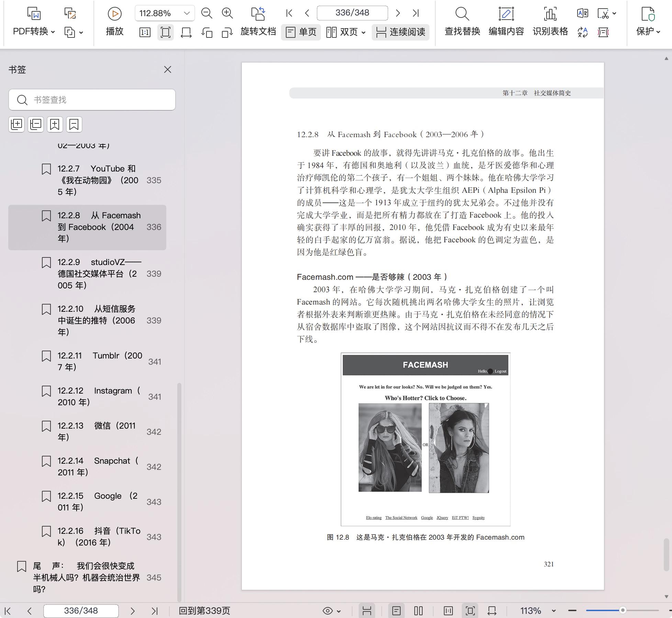Click the text-to-speech read aloud icon
The image size is (672, 618).
pyautogui.click(x=603, y=32)
